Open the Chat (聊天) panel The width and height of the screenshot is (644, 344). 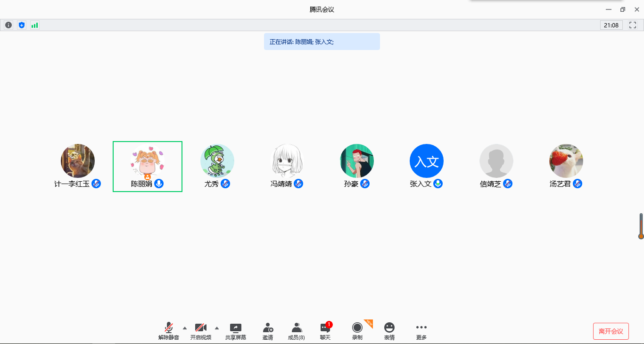[325, 331]
